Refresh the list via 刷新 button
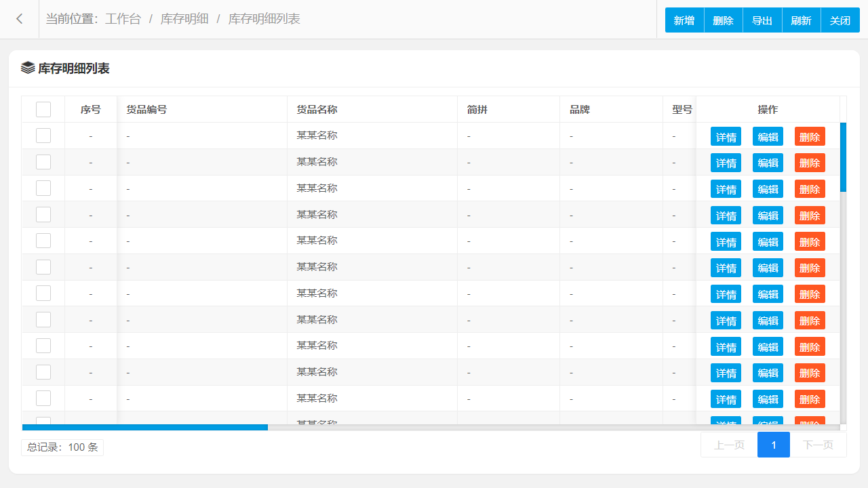The width and height of the screenshot is (868, 488). pos(802,20)
